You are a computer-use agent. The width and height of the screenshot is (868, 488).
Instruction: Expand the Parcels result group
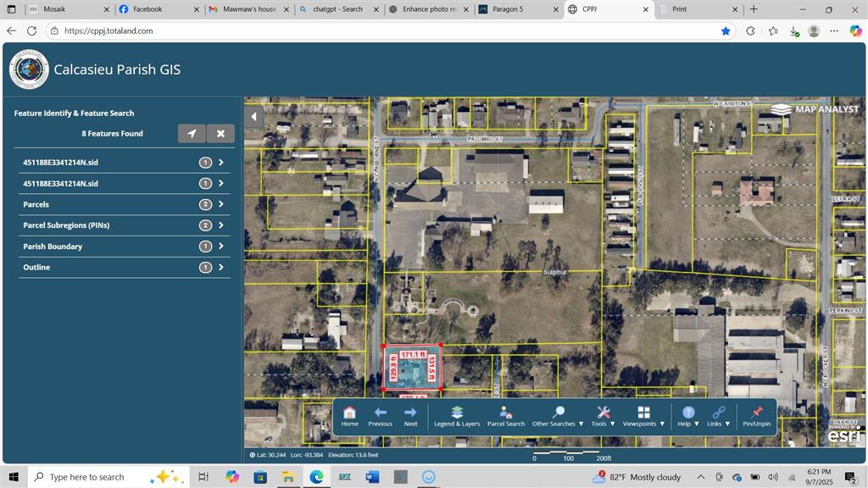click(125, 204)
